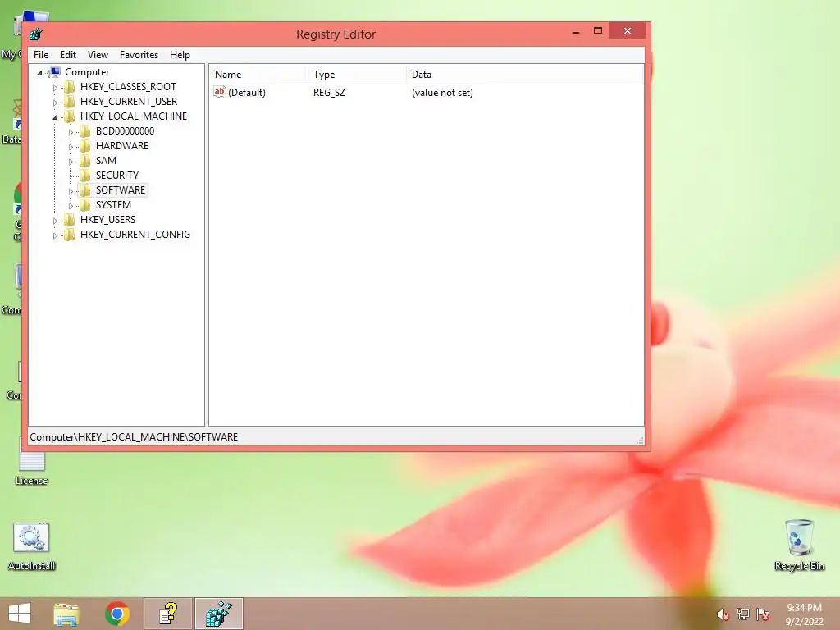Click the BCD00000000 folder icon
Viewport: 840px width, 630px height.
coord(84,130)
